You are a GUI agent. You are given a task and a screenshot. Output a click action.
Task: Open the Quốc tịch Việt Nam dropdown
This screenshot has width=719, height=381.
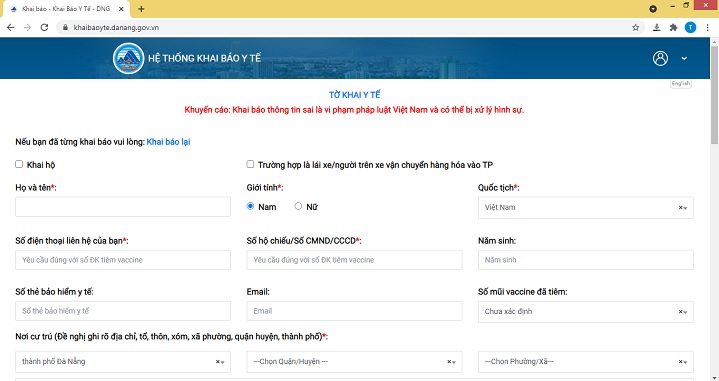tap(586, 208)
